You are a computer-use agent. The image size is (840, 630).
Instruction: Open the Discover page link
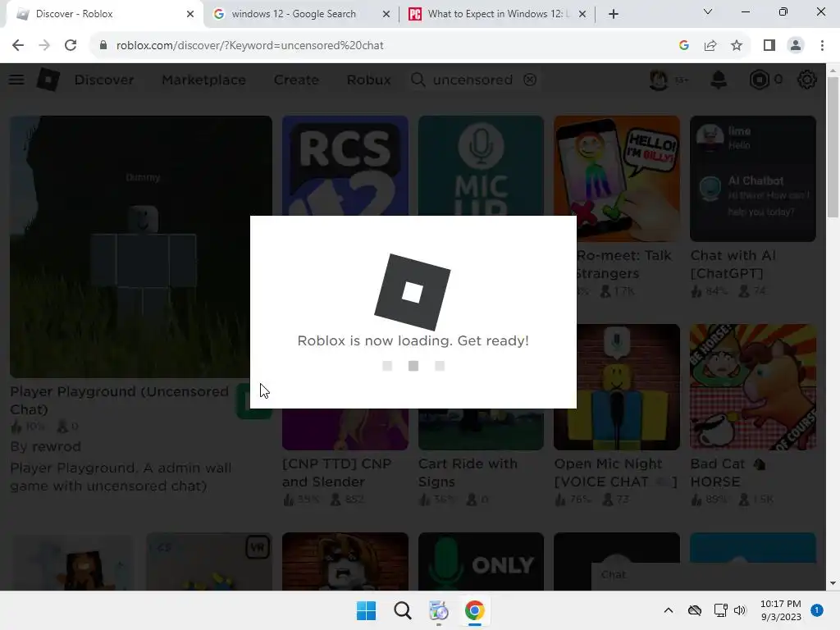coord(104,80)
